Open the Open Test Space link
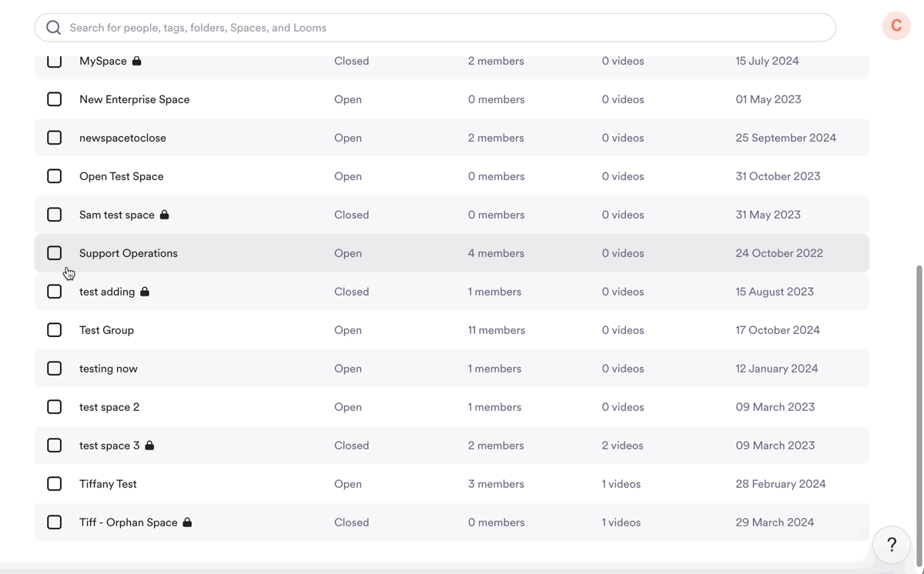This screenshot has width=924, height=574. (x=122, y=176)
